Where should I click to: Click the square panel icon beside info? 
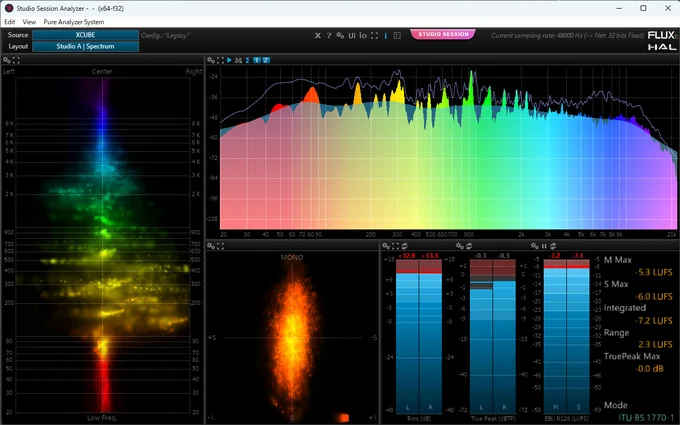pyautogui.click(x=397, y=36)
